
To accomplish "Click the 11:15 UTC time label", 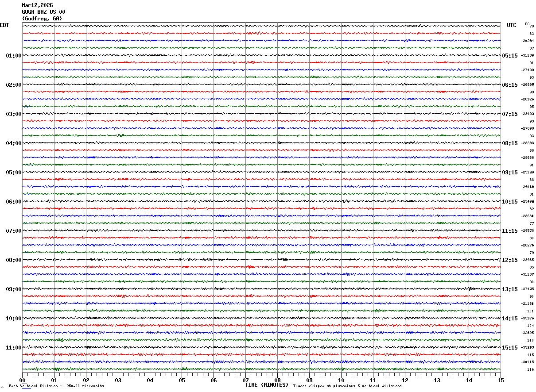I will tap(510, 231).
